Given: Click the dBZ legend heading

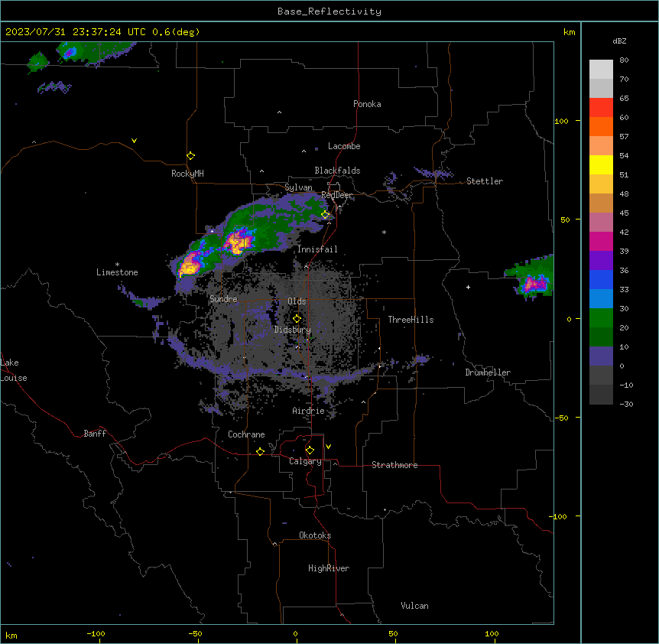Looking at the screenshot, I should [x=619, y=41].
